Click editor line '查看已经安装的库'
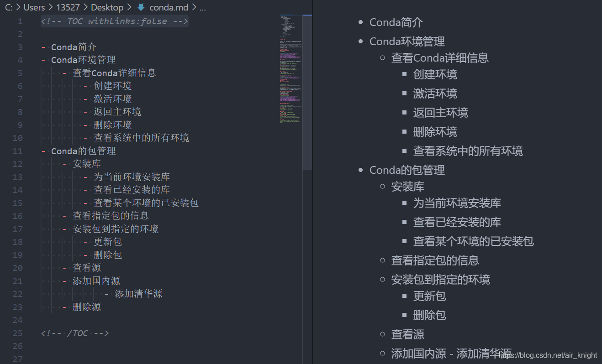Image resolution: width=602 pixels, height=364 pixels. (x=132, y=190)
